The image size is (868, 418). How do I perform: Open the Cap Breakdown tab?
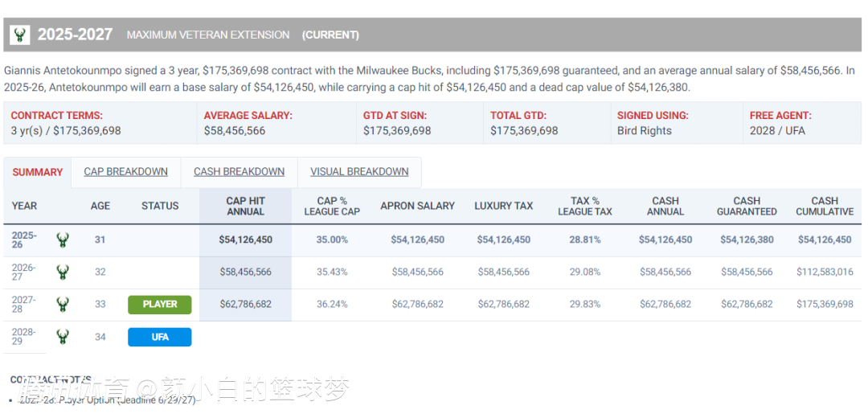click(125, 172)
